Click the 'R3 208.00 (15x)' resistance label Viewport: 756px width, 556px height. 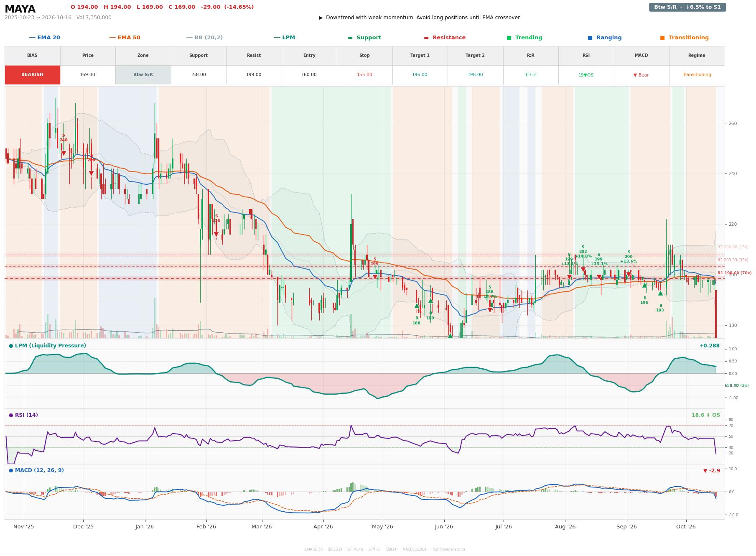coord(733,247)
